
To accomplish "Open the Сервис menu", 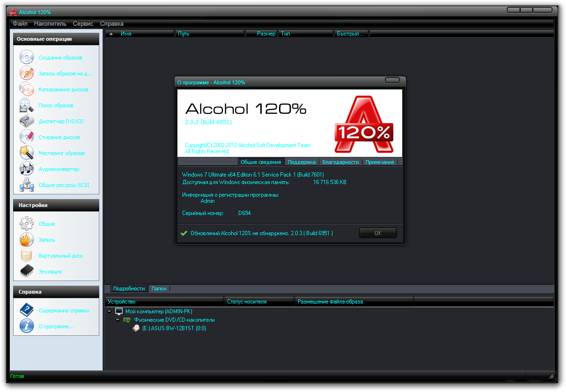I will point(83,23).
